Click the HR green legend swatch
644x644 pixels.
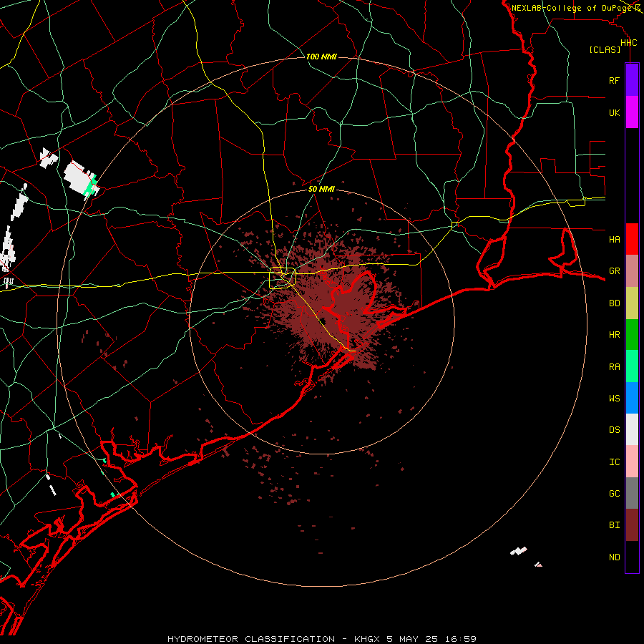tap(632, 335)
